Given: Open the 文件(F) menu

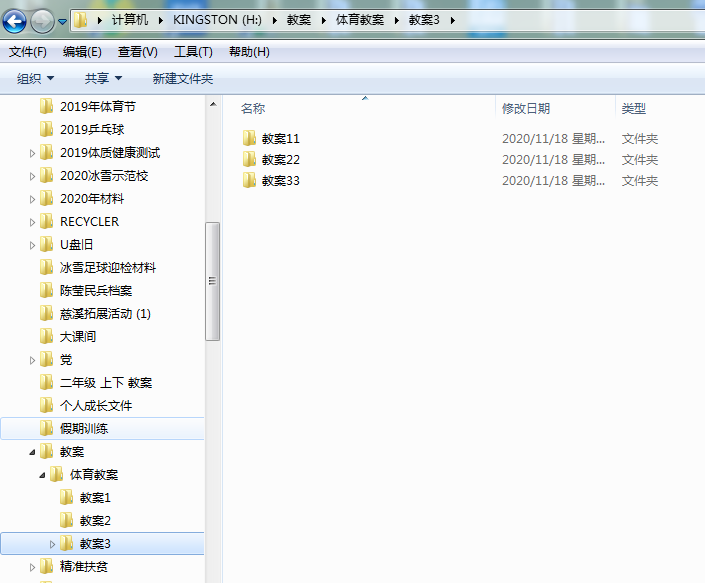Looking at the screenshot, I should [x=27, y=52].
